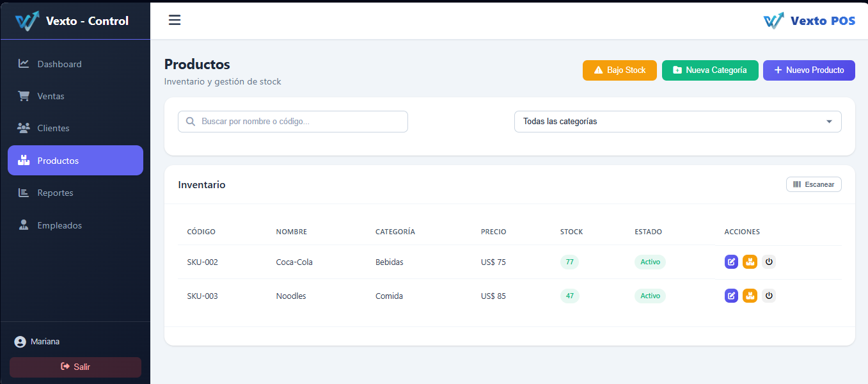The height and width of the screenshot is (384, 868).
Task: Click the Bajo Stock button
Action: coord(620,70)
